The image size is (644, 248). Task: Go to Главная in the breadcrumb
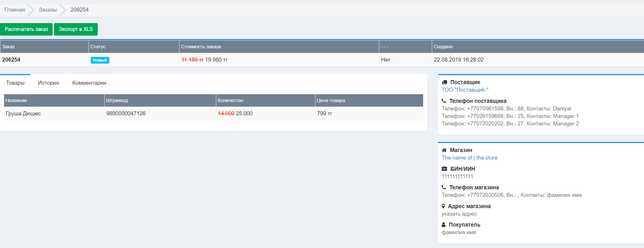[x=15, y=10]
